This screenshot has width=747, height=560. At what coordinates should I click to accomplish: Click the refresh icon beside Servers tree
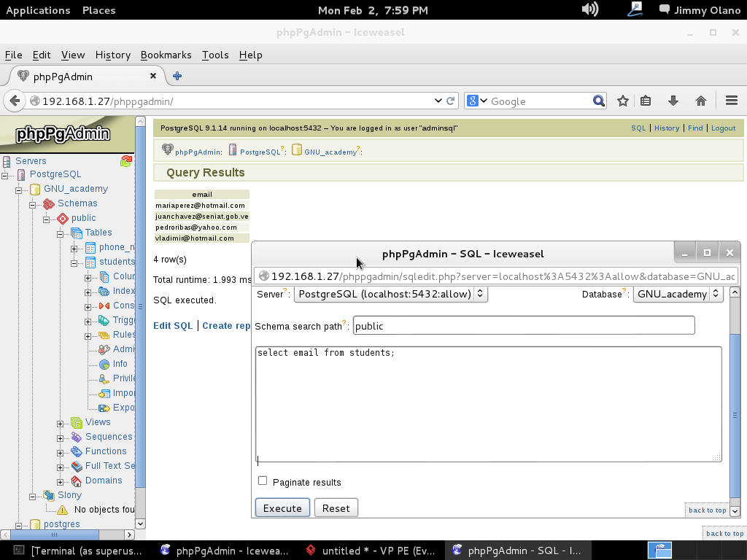point(126,161)
